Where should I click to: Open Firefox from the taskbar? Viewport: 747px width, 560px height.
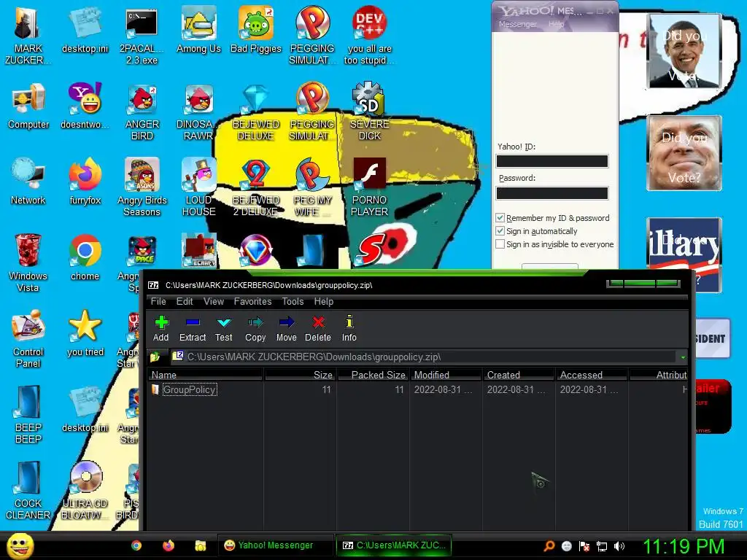169,545
